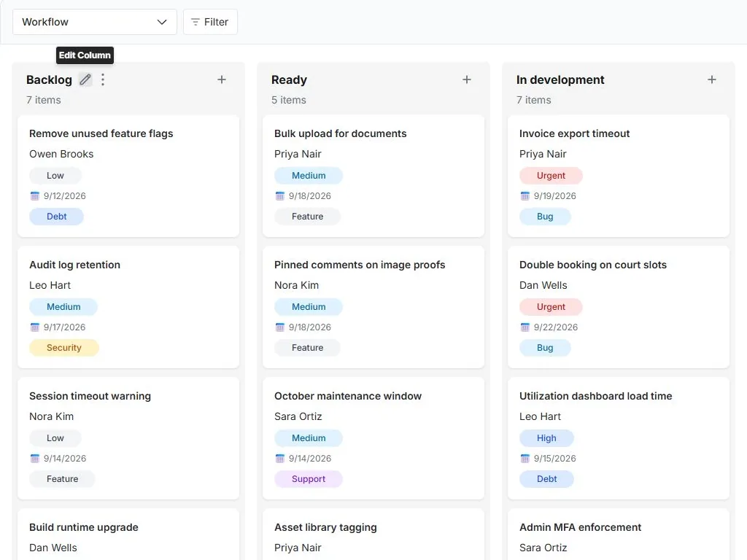Open the Invoice export timeout card
Viewport: 747px width, 560px height.
[x=619, y=176]
